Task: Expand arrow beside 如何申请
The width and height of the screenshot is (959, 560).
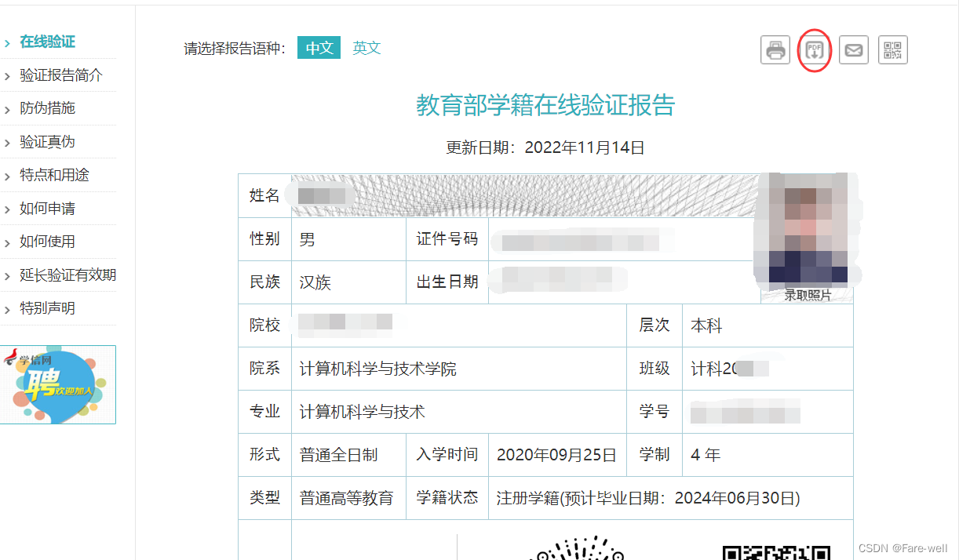Action: point(7,210)
